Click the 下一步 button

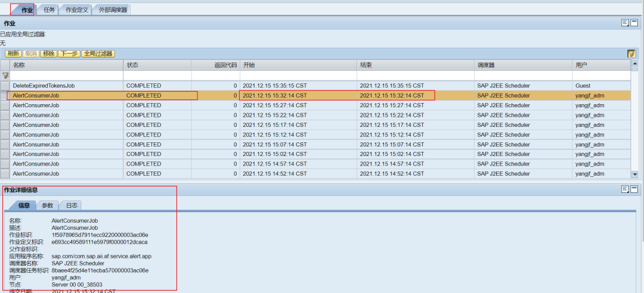69,54
